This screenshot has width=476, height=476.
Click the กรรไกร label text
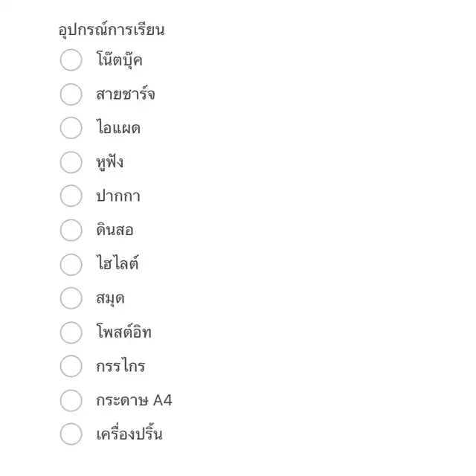coord(120,365)
